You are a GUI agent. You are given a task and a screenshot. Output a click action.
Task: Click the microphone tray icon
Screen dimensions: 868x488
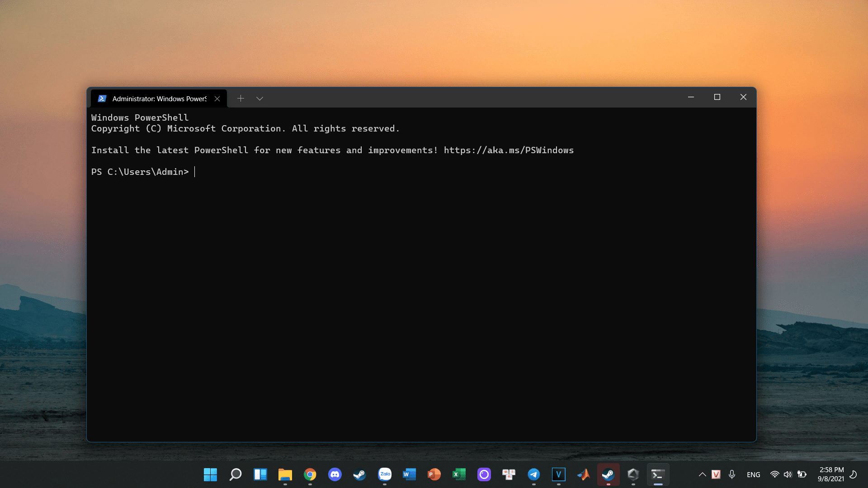point(732,474)
